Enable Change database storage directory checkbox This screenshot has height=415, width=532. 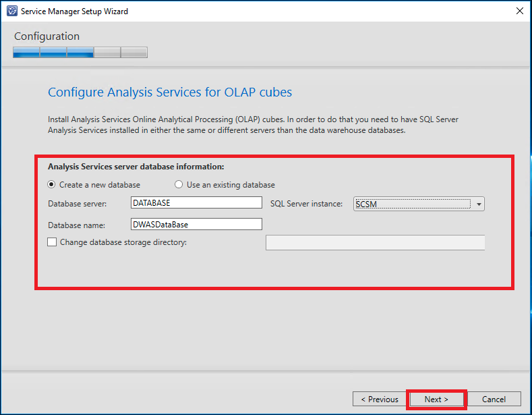click(52, 242)
